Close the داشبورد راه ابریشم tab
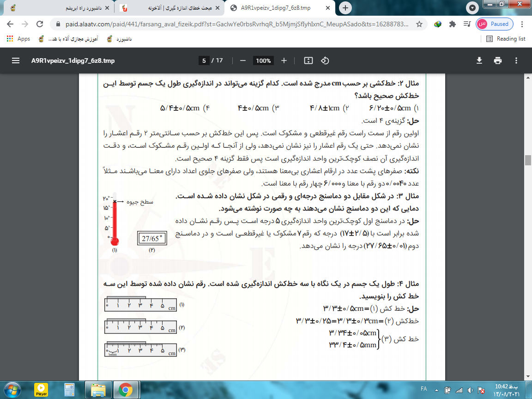 [x=107, y=8]
